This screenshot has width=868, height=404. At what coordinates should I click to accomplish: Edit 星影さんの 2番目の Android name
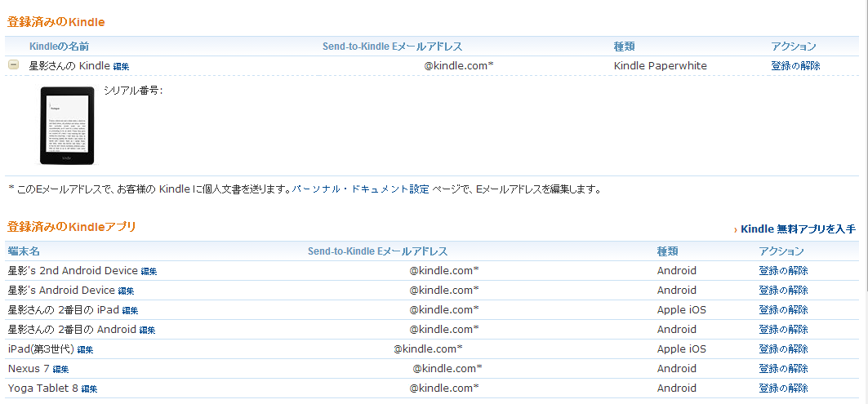click(x=147, y=331)
